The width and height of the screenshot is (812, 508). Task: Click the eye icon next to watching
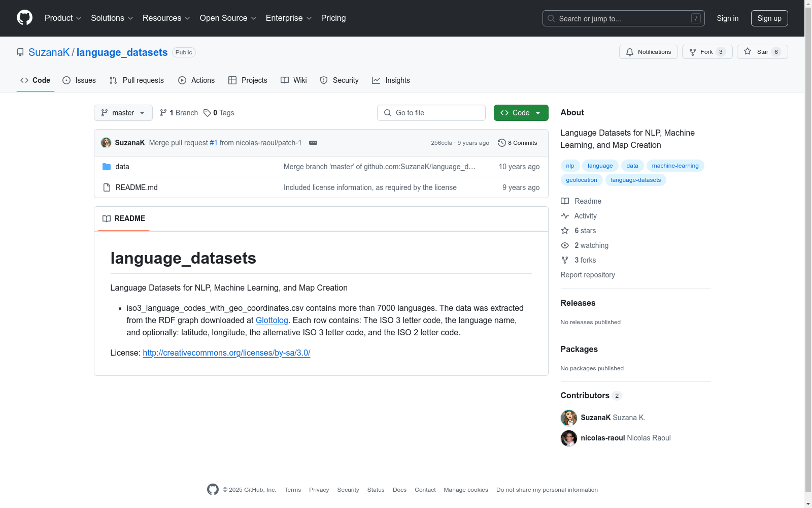(x=565, y=245)
